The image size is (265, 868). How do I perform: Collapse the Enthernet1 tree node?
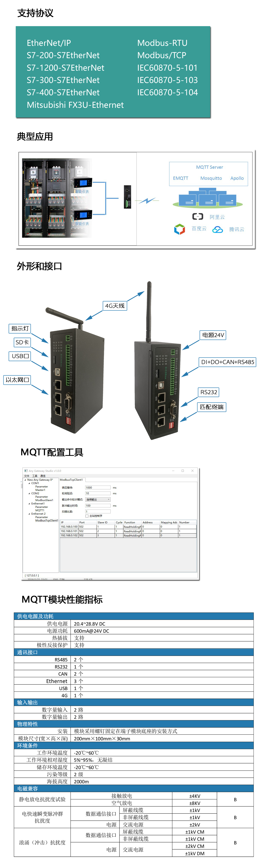[x=29, y=504]
